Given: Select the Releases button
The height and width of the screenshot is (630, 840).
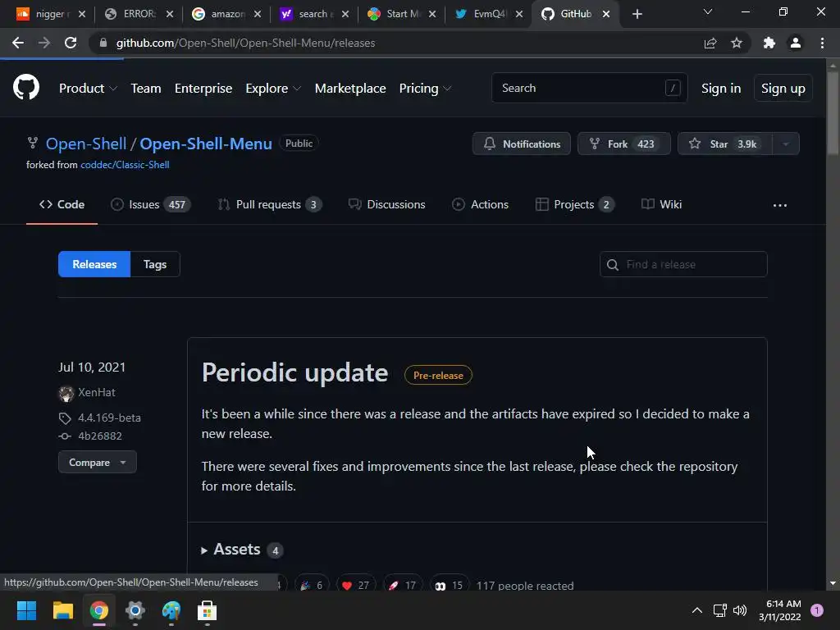Looking at the screenshot, I should [94, 265].
